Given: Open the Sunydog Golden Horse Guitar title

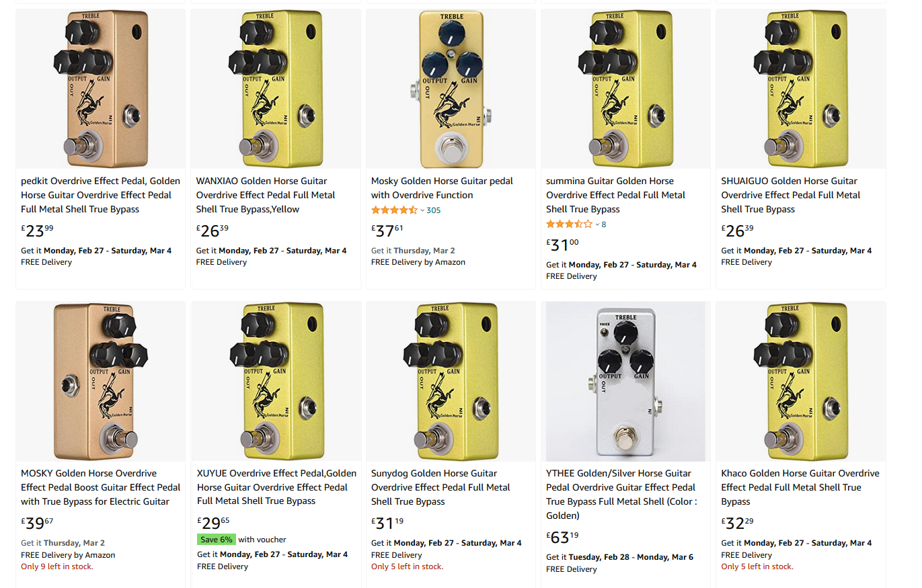Looking at the screenshot, I should [440, 487].
